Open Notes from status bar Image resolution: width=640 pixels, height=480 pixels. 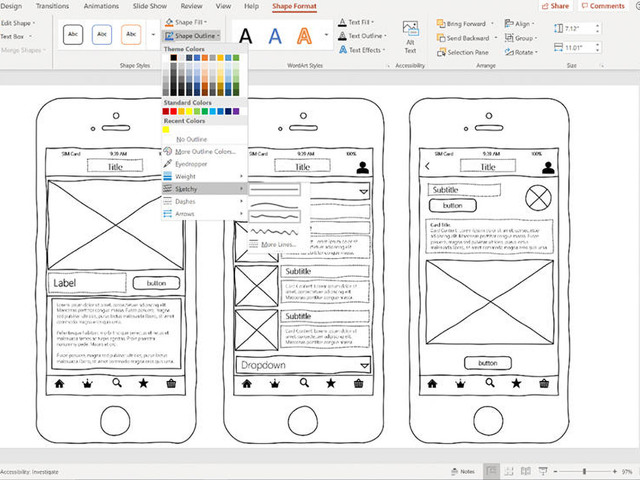pos(463,471)
